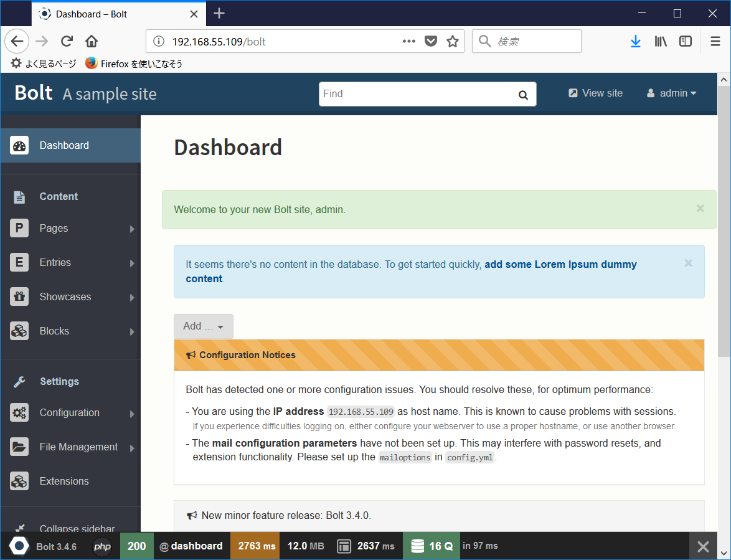Go back with the browser back arrow

coord(17,42)
